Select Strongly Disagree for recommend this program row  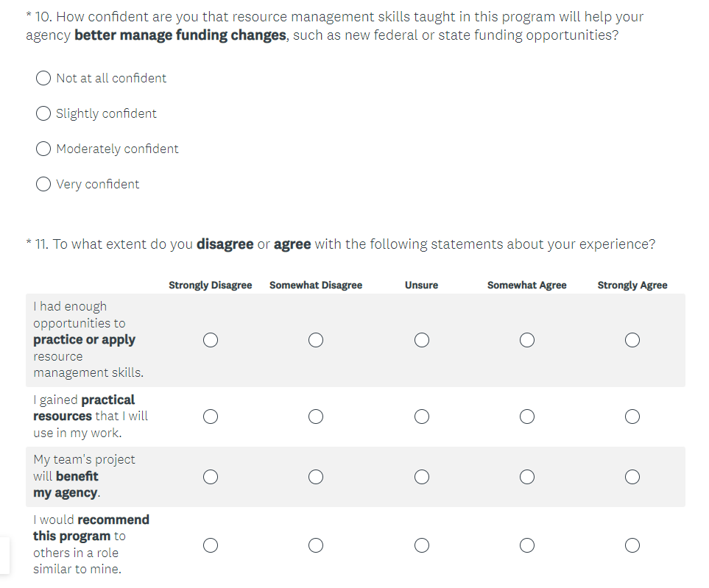[211, 545]
